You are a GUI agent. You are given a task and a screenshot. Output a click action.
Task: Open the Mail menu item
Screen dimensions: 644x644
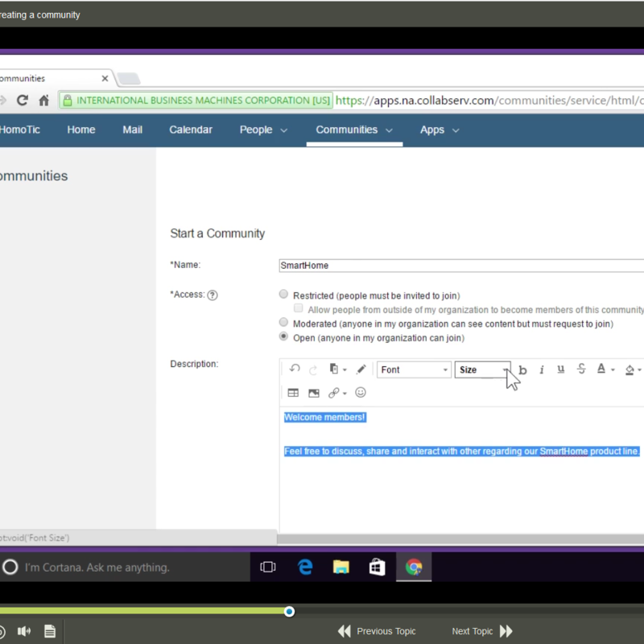(132, 130)
